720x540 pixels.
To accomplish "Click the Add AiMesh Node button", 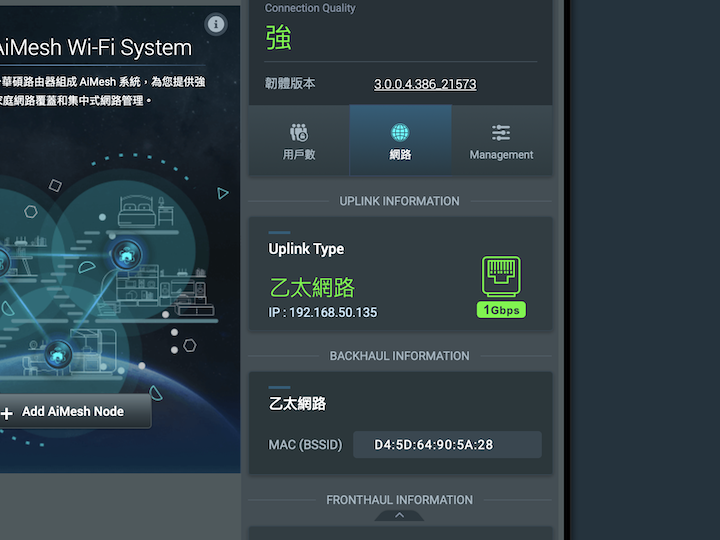I will 73,411.
